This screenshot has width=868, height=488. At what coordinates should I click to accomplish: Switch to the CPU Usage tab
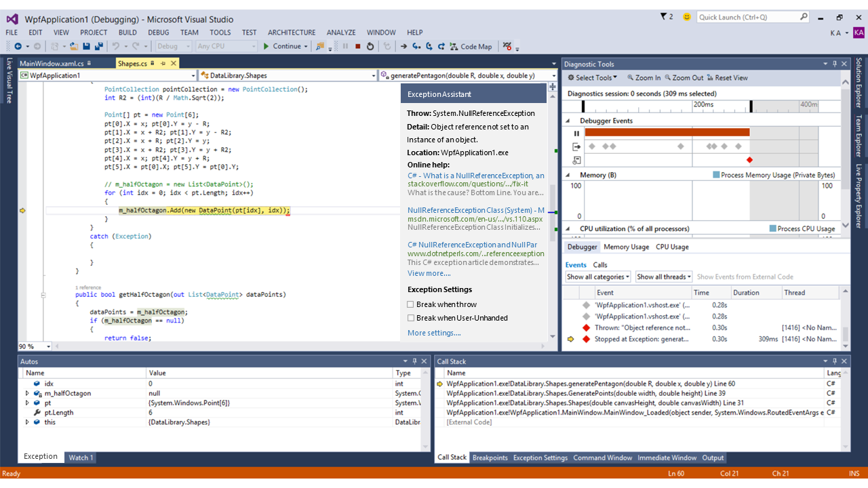[672, 247]
